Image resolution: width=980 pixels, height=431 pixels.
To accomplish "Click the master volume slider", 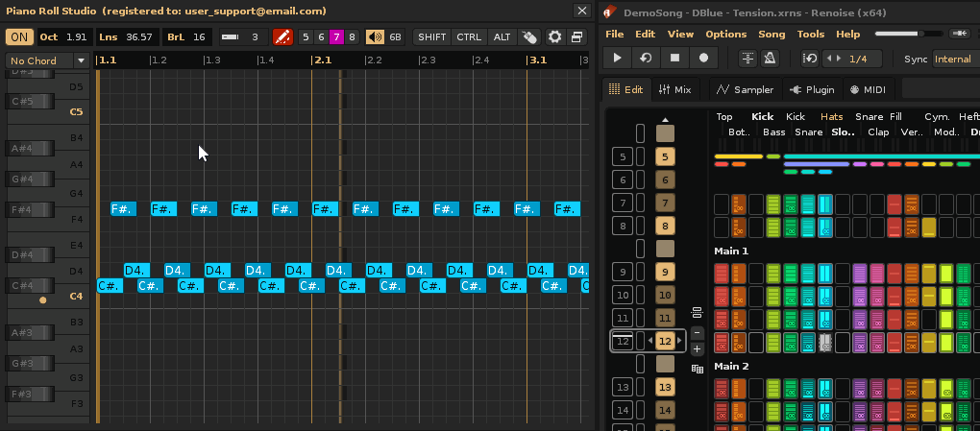I will (908, 35).
